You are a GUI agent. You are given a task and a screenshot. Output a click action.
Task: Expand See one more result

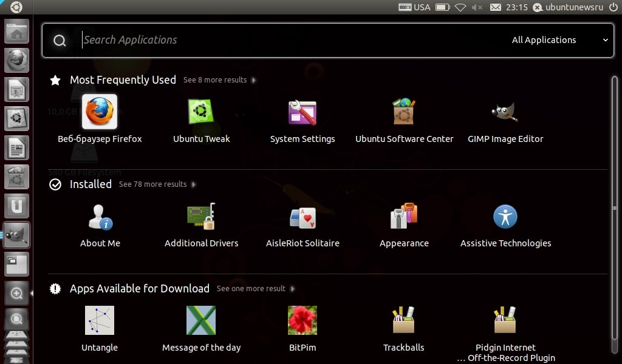pyautogui.click(x=256, y=289)
